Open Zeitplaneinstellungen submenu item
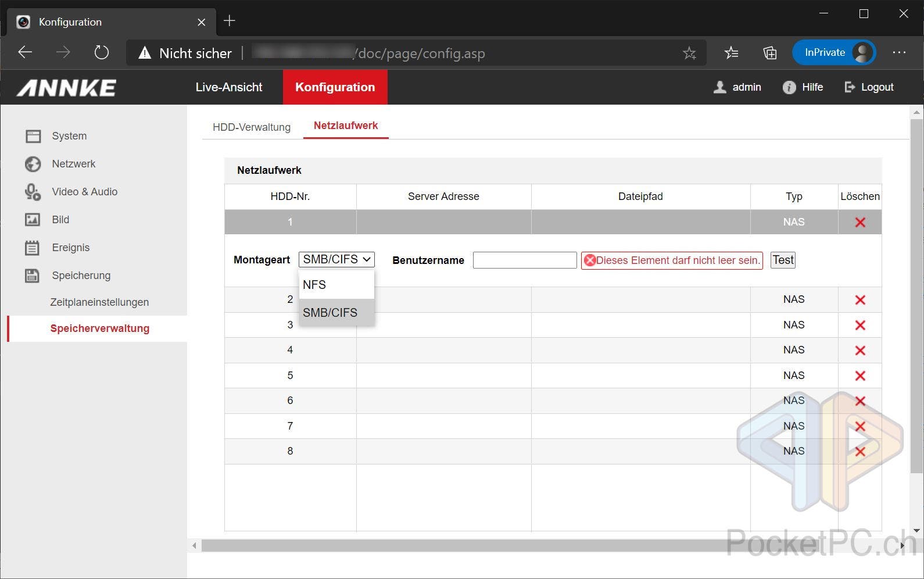Viewport: 924px width, 579px height. point(99,302)
